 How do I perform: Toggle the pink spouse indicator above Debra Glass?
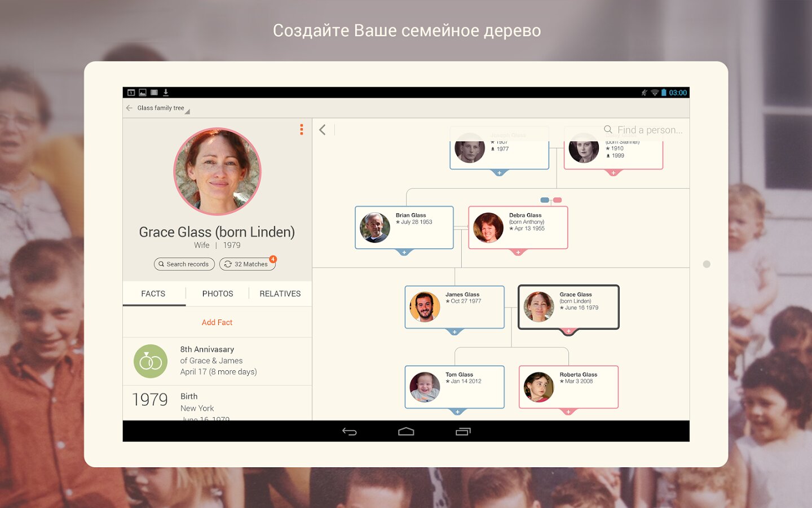tap(558, 200)
